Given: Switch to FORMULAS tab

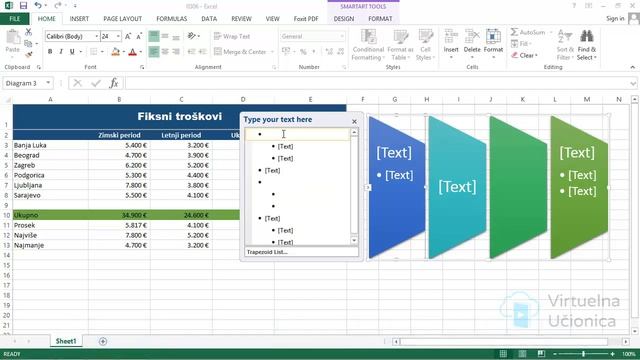Looking at the screenshot, I should pyautogui.click(x=171, y=19).
